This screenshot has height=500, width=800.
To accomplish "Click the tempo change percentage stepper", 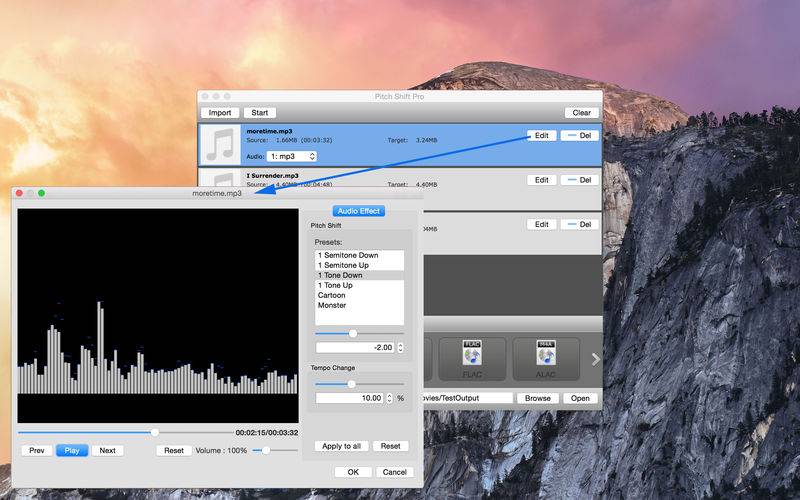I will point(386,398).
